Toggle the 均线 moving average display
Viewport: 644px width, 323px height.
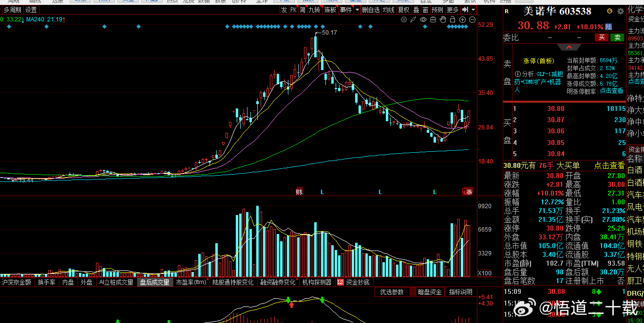388,10
